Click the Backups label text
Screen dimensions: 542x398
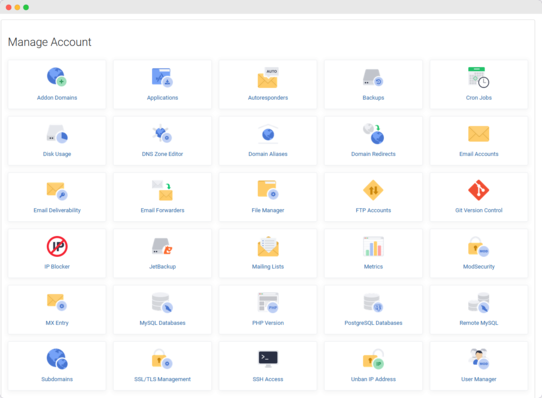[x=373, y=98]
